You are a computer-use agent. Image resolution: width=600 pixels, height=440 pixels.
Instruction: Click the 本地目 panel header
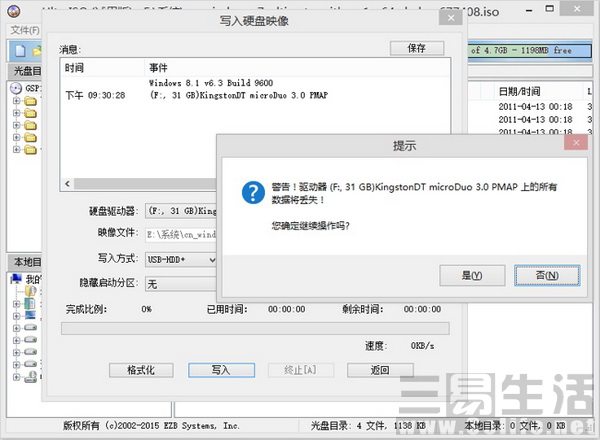tap(25, 262)
